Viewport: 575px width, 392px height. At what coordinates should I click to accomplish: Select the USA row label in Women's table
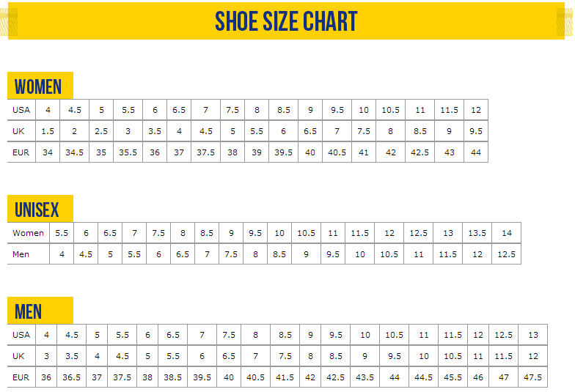point(21,110)
